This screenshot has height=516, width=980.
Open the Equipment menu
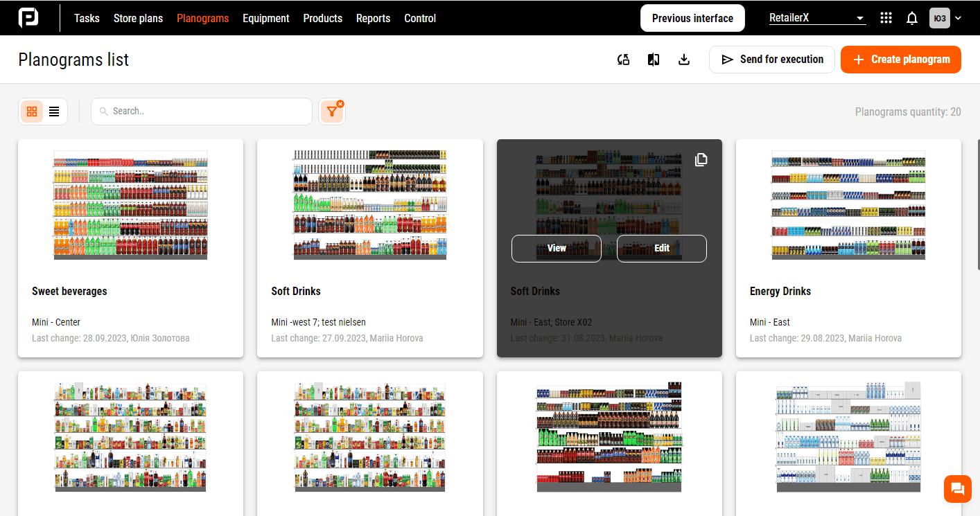(x=266, y=18)
